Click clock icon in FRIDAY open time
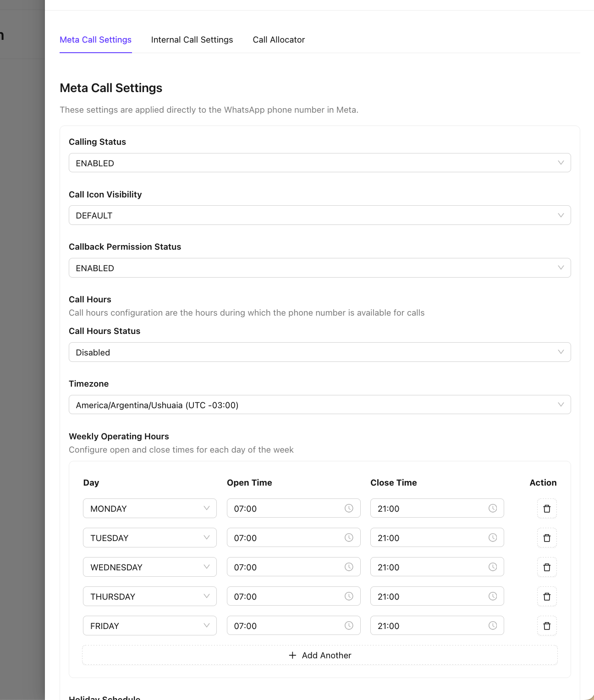Viewport: 594px width, 700px height. tap(349, 625)
